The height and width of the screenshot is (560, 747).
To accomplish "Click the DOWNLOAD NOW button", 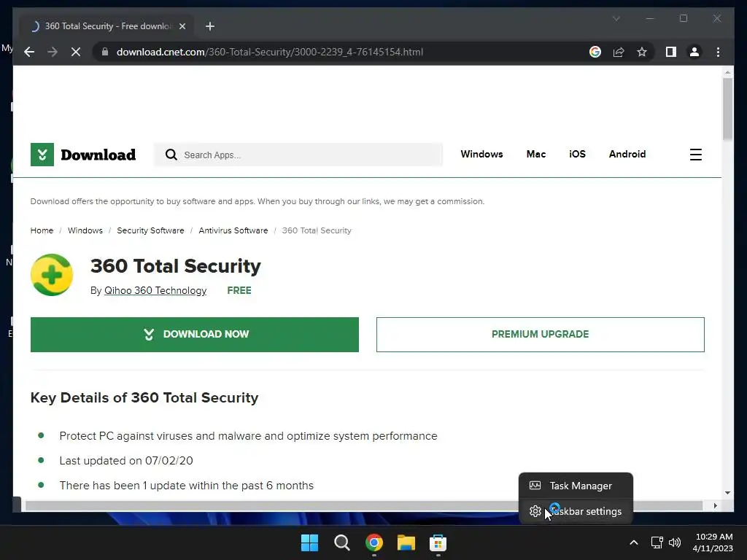I will point(194,335).
